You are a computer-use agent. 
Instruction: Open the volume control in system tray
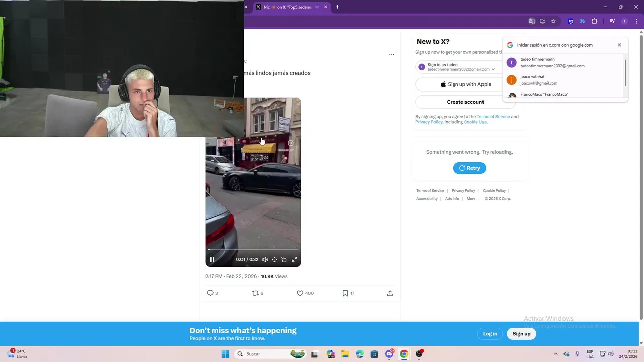click(611, 354)
